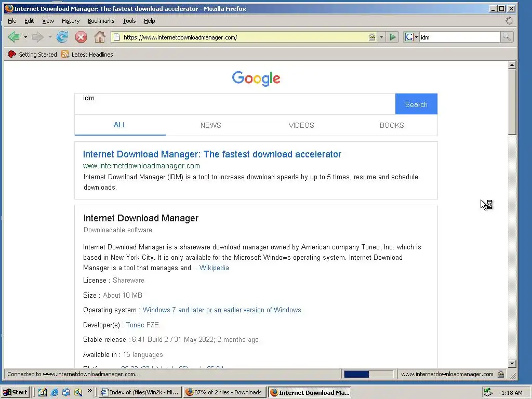The width and height of the screenshot is (532, 399).
Task: Switch to the BOOKS tab
Action: pyautogui.click(x=392, y=125)
